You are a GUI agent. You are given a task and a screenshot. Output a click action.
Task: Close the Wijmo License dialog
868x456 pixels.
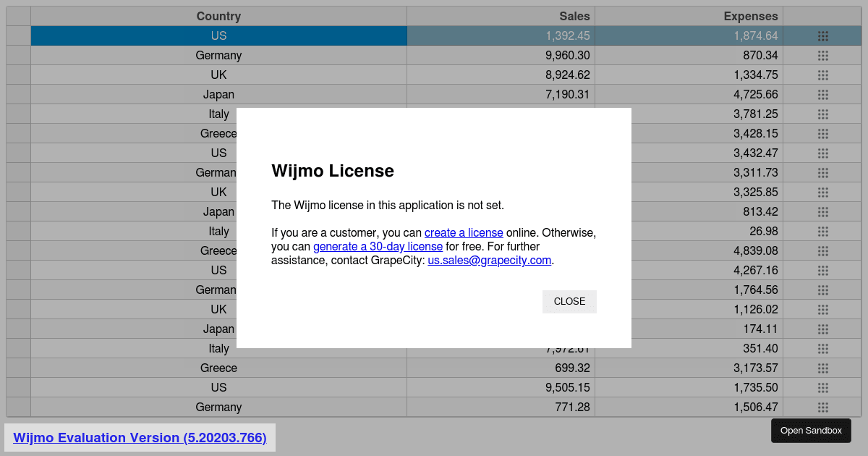point(569,301)
